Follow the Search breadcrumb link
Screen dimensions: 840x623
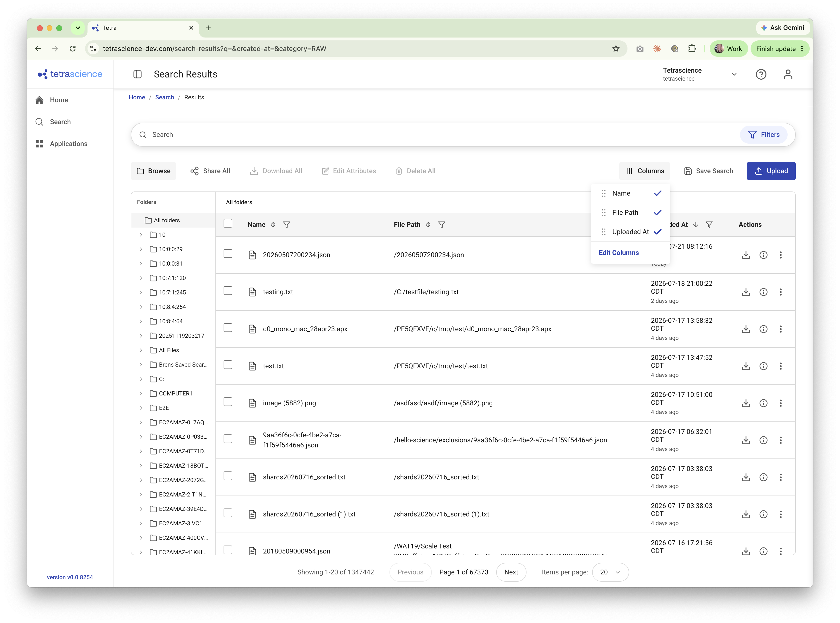pyautogui.click(x=165, y=97)
